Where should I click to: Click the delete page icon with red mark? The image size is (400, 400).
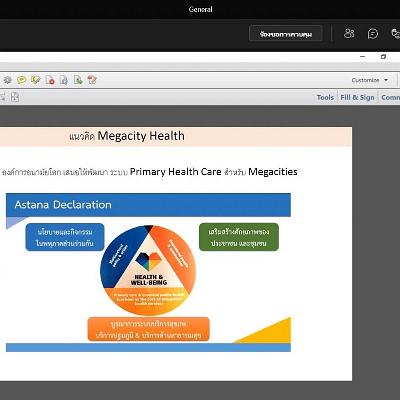click(50, 80)
